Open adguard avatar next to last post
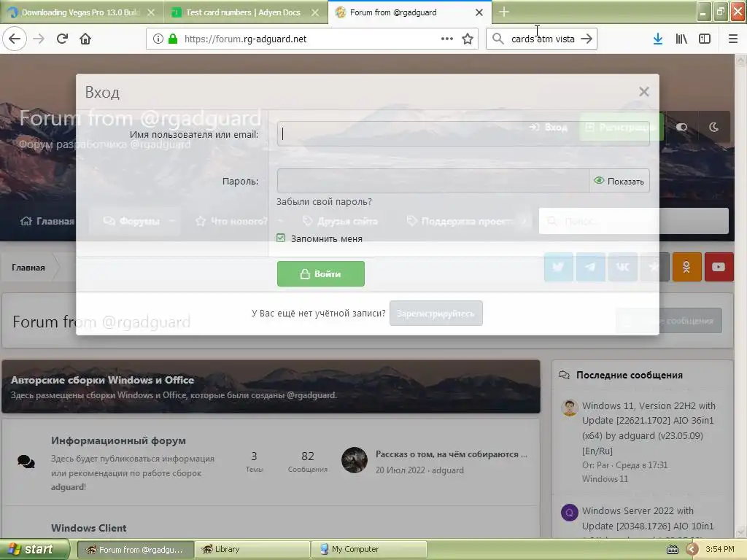This screenshot has width=747, height=560. tap(355, 460)
